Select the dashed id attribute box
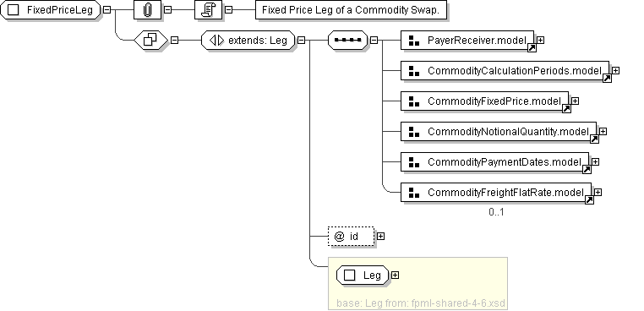Image resolution: width=644 pixels, height=311 pixels. [352, 237]
